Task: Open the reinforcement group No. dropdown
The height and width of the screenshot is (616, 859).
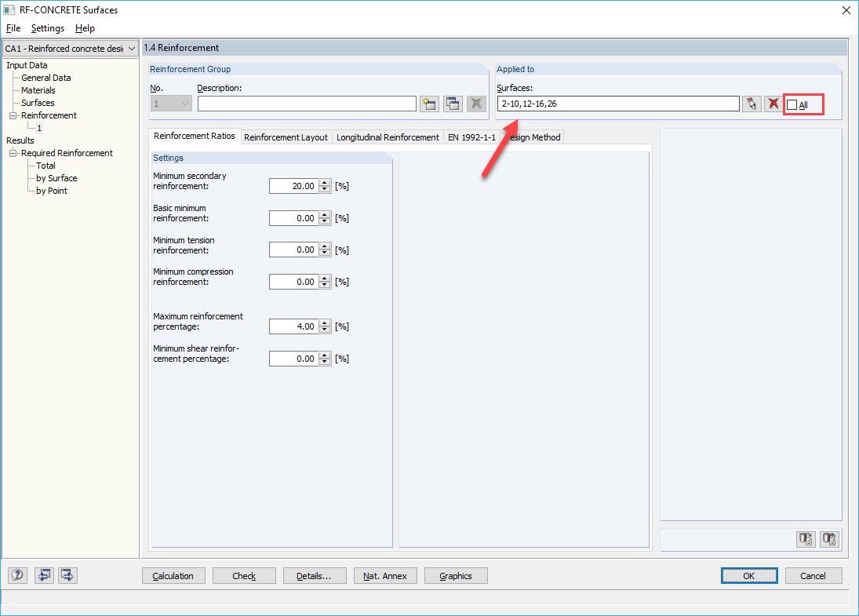Action: click(184, 104)
